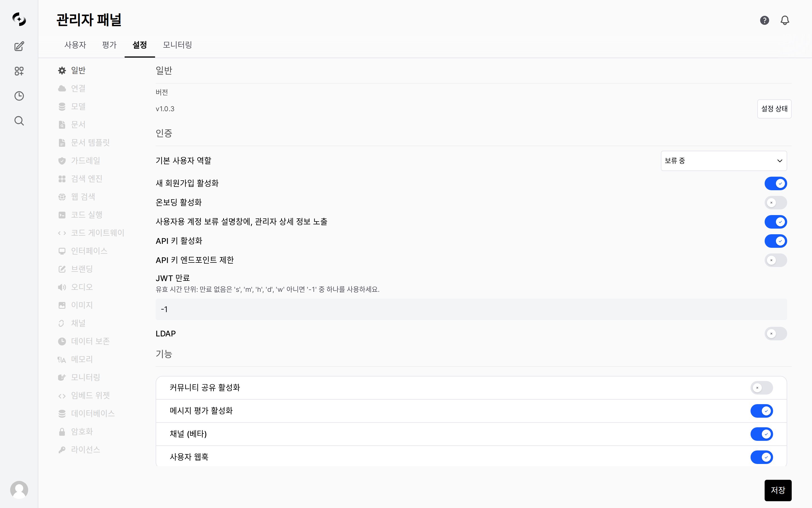Open help question mark icon
The height and width of the screenshot is (508, 812).
pos(764,20)
